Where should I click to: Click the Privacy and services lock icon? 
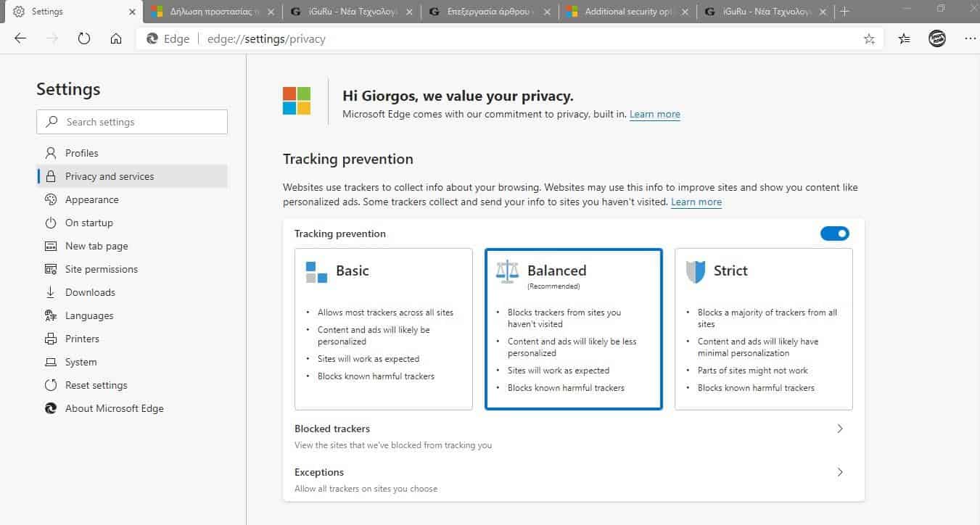coord(51,176)
